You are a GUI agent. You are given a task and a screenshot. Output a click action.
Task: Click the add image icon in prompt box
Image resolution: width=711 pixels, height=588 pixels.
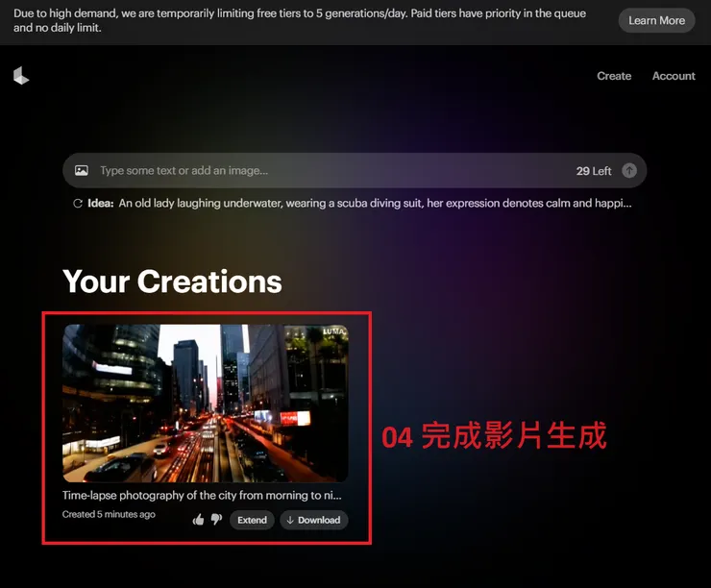click(82, 170)
